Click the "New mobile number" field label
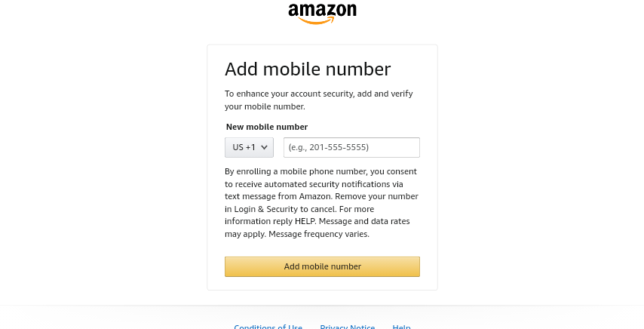The height and width of the screenshot is (329, 644). tap(267, 127)
